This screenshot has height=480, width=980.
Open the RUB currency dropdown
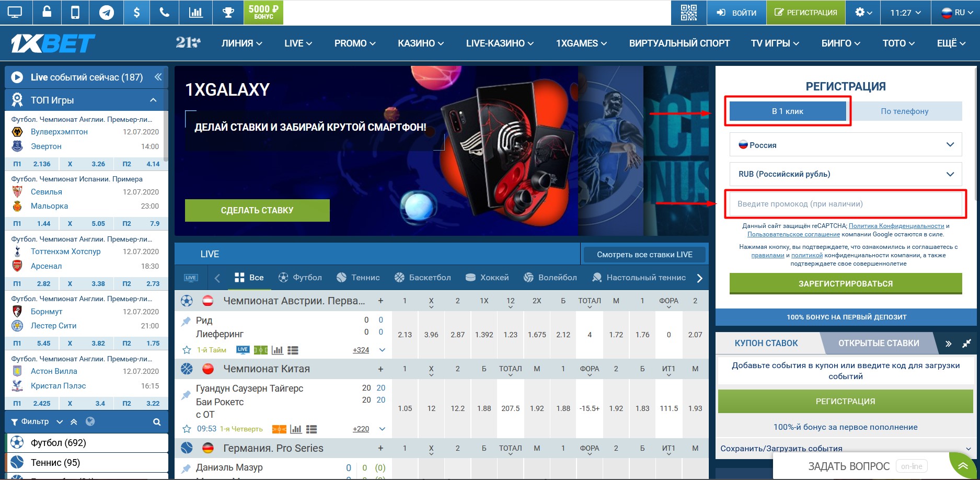coord(846,174)
